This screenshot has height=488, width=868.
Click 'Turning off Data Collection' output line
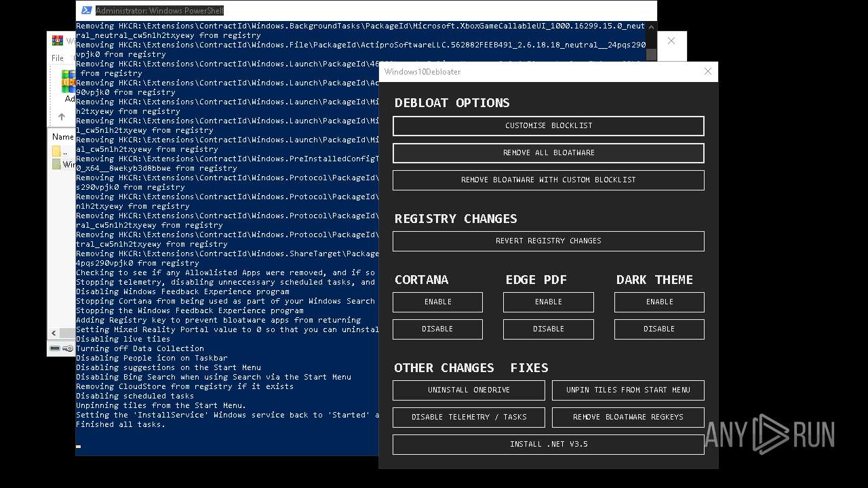140,348
